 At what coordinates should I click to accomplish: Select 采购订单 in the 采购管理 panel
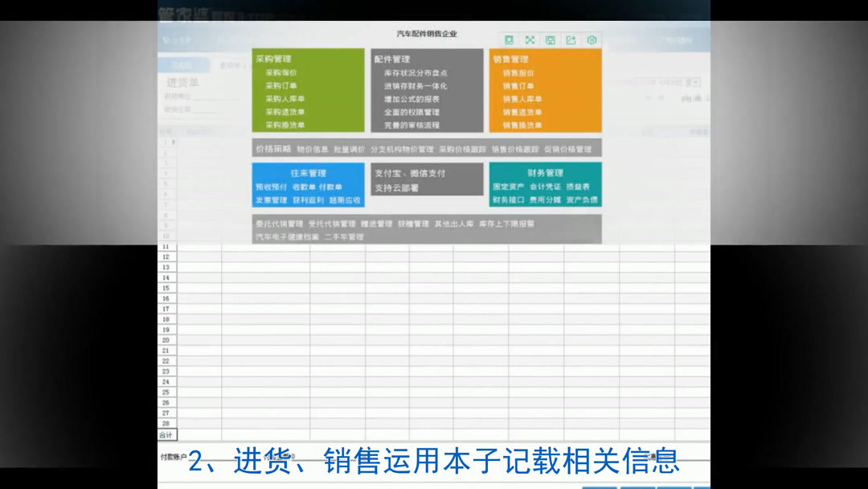280,85
